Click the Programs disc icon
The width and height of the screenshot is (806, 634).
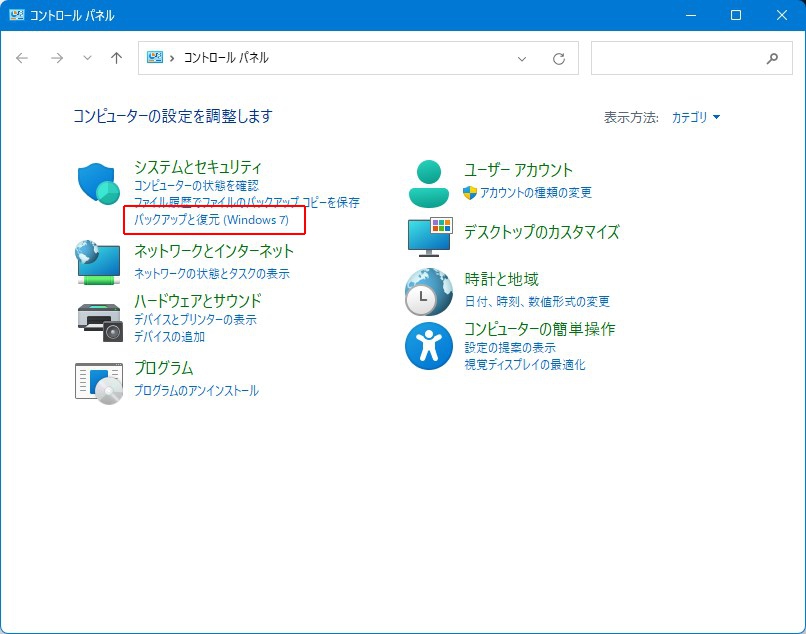coord(98,381)
